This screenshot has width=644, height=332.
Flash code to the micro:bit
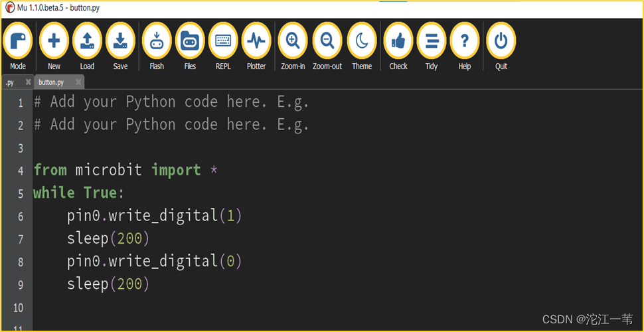point(157,41)
